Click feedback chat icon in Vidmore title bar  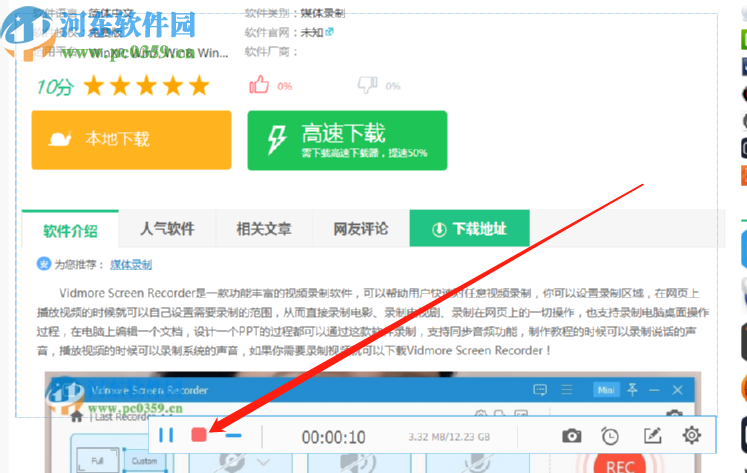point(540,390)
